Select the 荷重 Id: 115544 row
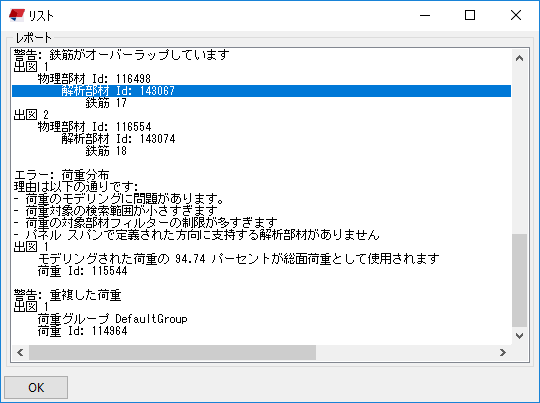This screenshot has width=540, height=403. (82, 271)
